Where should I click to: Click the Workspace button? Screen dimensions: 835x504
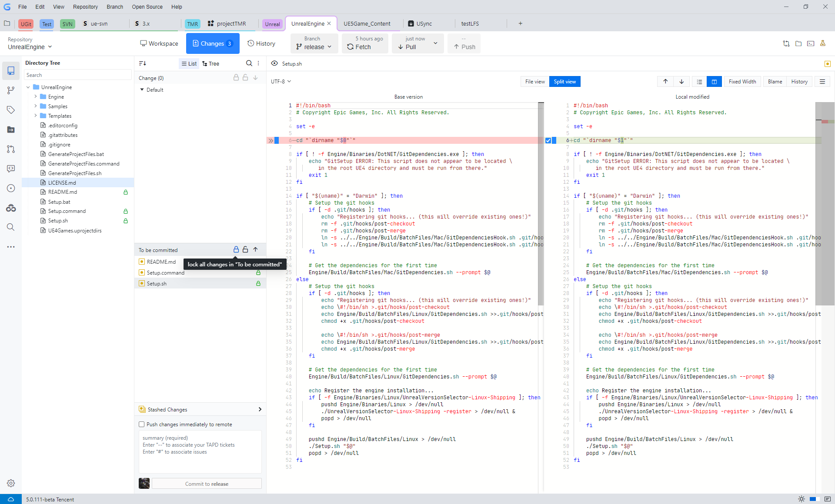[159, 43]
